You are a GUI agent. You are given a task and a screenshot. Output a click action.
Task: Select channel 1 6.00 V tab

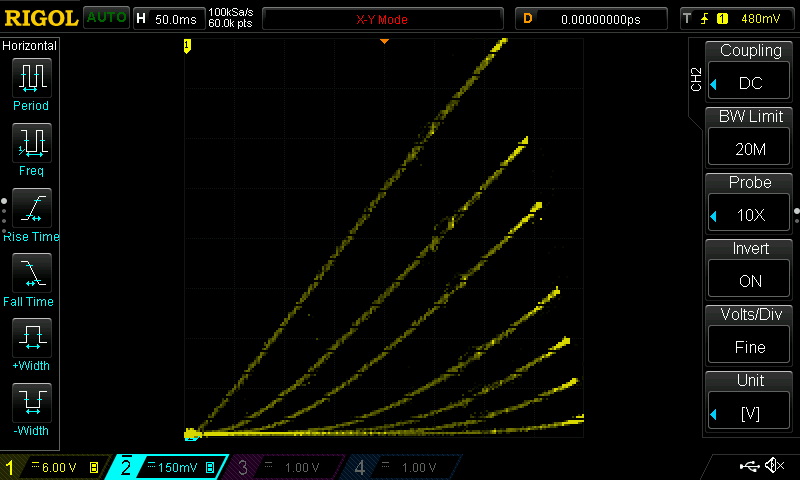coord(55,467)
